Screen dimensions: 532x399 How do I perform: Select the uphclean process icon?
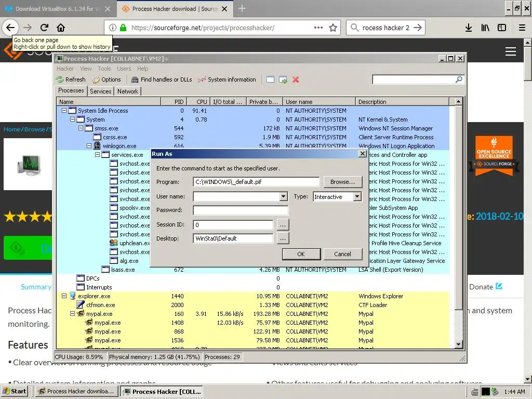[114, 243]
